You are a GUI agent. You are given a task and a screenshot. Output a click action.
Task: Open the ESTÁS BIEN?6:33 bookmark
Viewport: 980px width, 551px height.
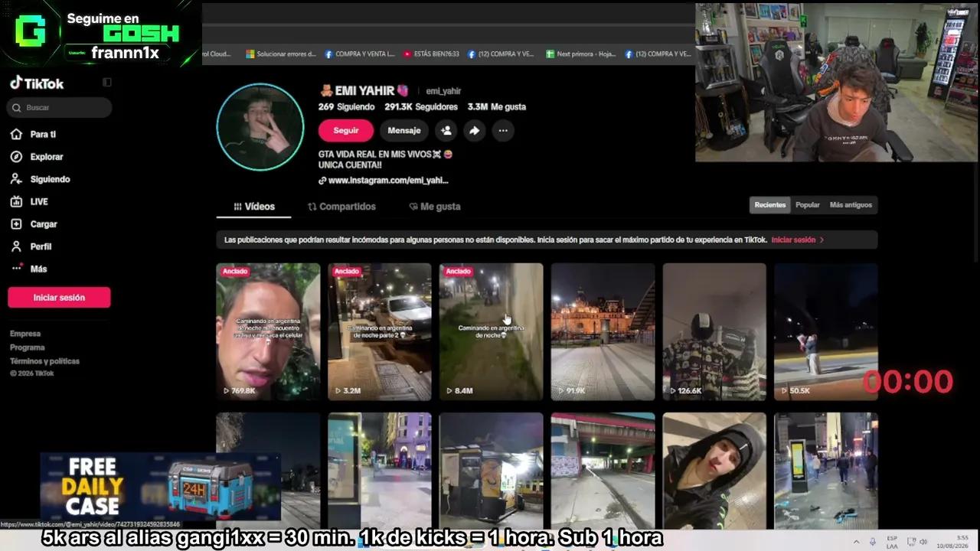[x=432, y=54]
